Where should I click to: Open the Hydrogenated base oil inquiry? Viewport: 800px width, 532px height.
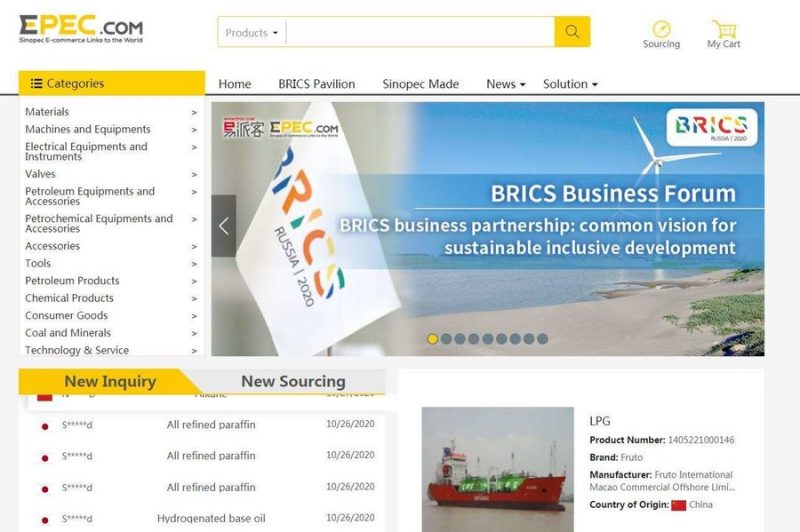(211, 519)
